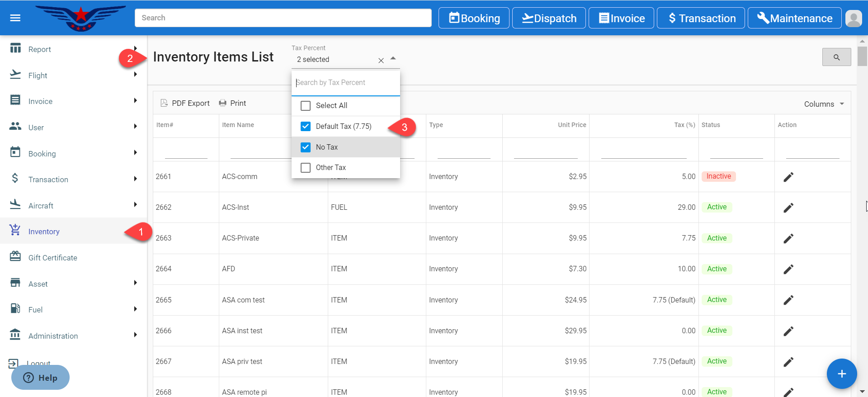The height and width of the screenshot is (397, 868).
Task: Click the edit pencil for AFD row
Action: point(788,269)
